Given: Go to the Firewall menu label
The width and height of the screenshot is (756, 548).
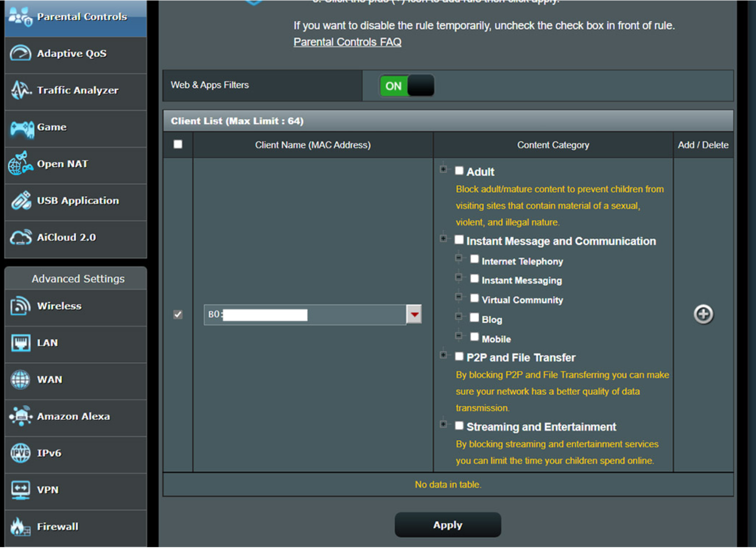Looking at the screenshot, I should [x=58, y=526].
